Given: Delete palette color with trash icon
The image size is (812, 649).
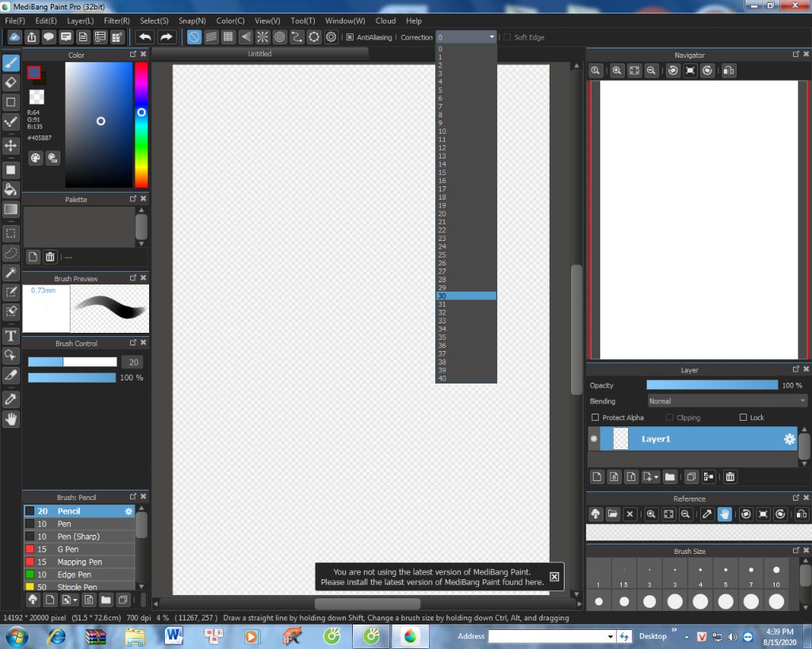Looking at the screenshot, I should tap(50, 257).
